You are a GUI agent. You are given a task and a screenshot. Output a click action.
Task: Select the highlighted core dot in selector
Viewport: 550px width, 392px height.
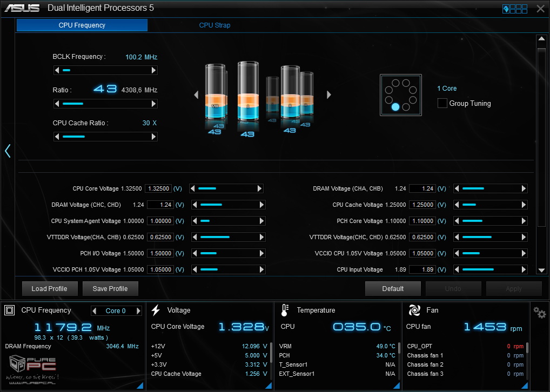pos(395,107)
